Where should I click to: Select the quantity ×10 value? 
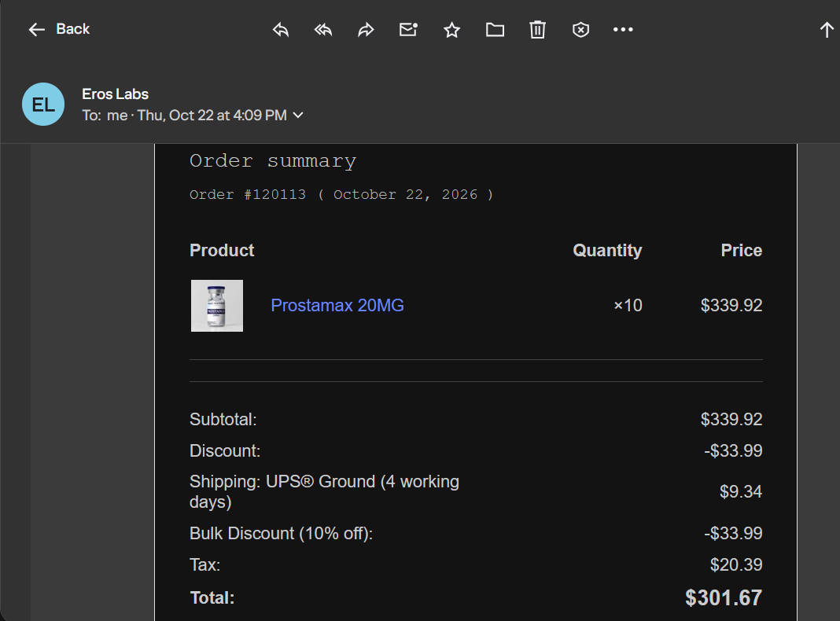628,305
